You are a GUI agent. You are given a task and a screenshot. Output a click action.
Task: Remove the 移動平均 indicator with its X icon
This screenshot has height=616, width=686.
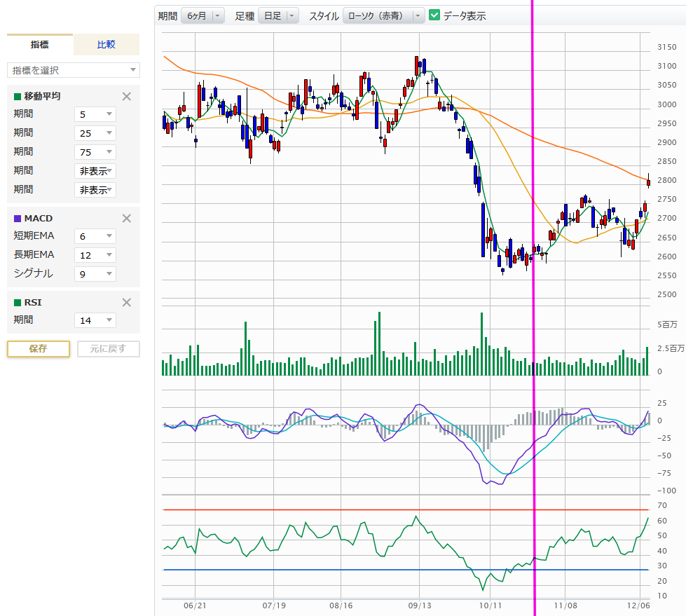coord(127,97)
